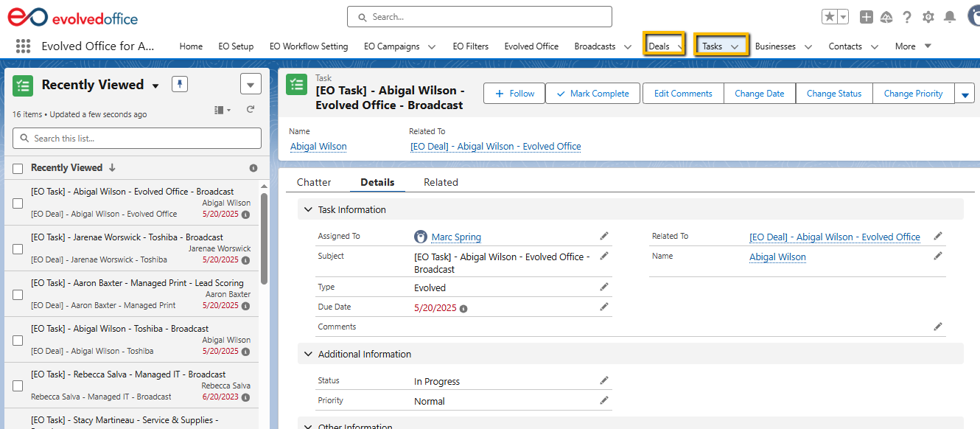Check the Jarenae Worswick Toshiba task checkbox
Viewport: 980px width, 429px height.
[x=18, y=249]
